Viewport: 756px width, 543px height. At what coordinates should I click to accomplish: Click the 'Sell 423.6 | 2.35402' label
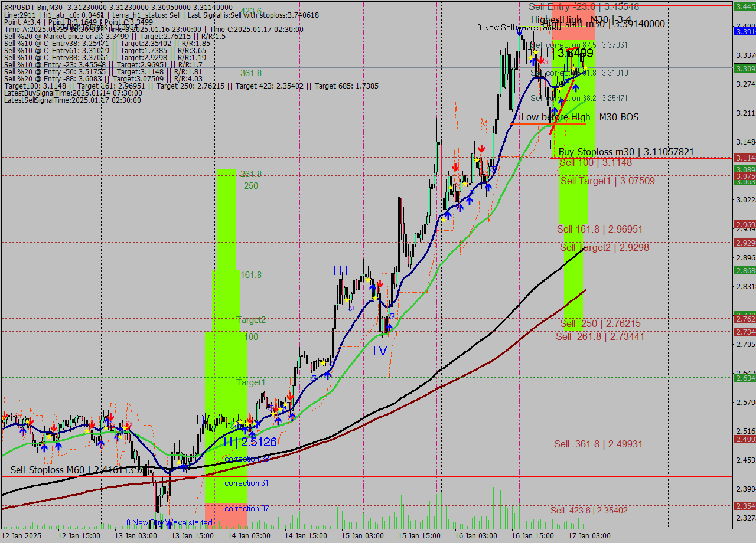tap(589, 511)
